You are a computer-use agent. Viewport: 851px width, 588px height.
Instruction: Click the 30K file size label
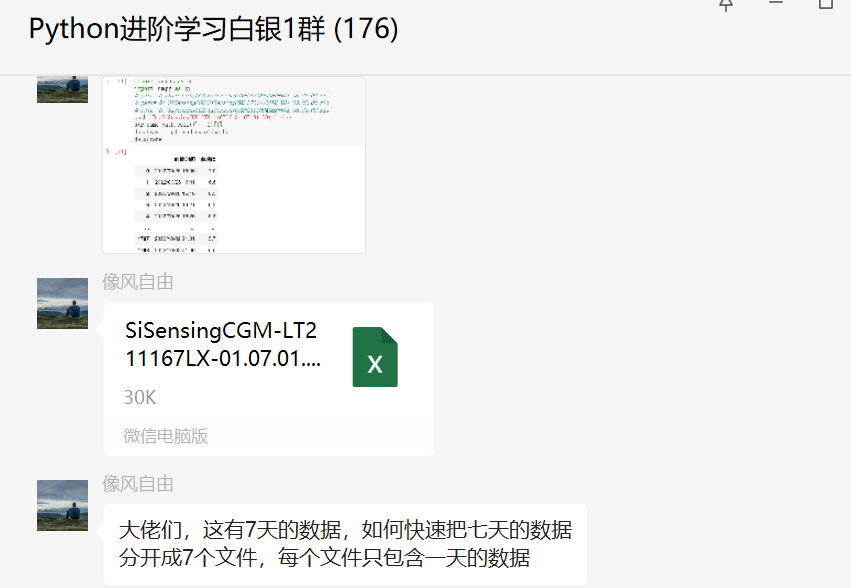(139, 397)
